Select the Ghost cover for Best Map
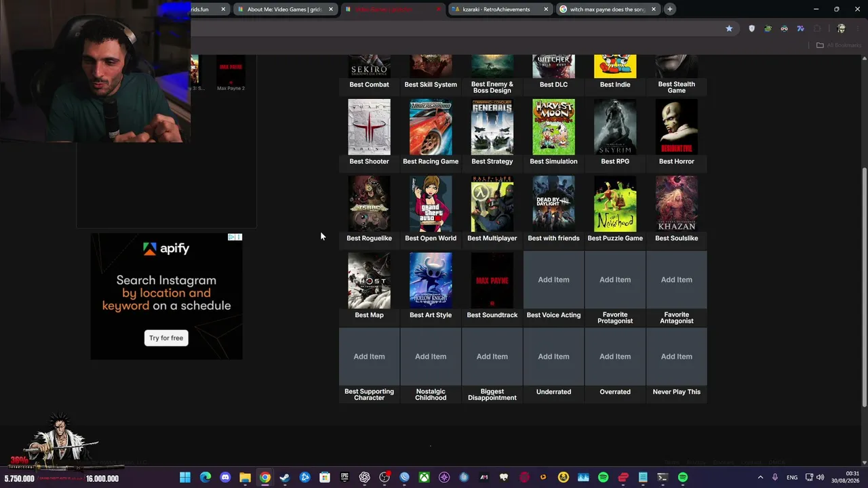This screenshot has height=488, width=868. tap(369, 281)
